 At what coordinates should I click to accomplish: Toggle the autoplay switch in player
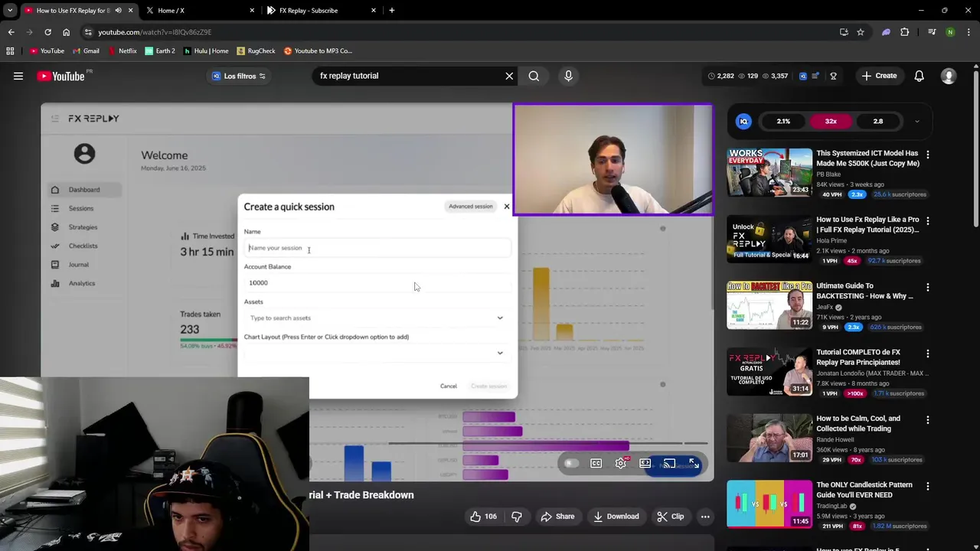[571, 463]
